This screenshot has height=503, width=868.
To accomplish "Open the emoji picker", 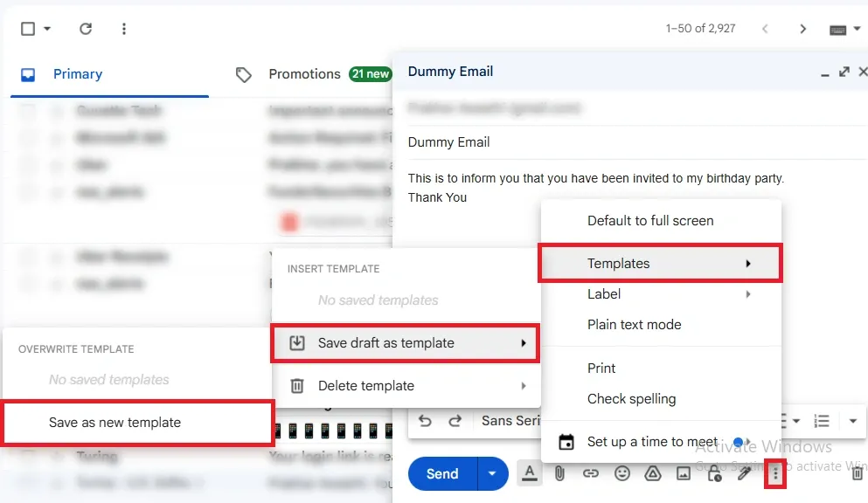I will click(622, 473).
